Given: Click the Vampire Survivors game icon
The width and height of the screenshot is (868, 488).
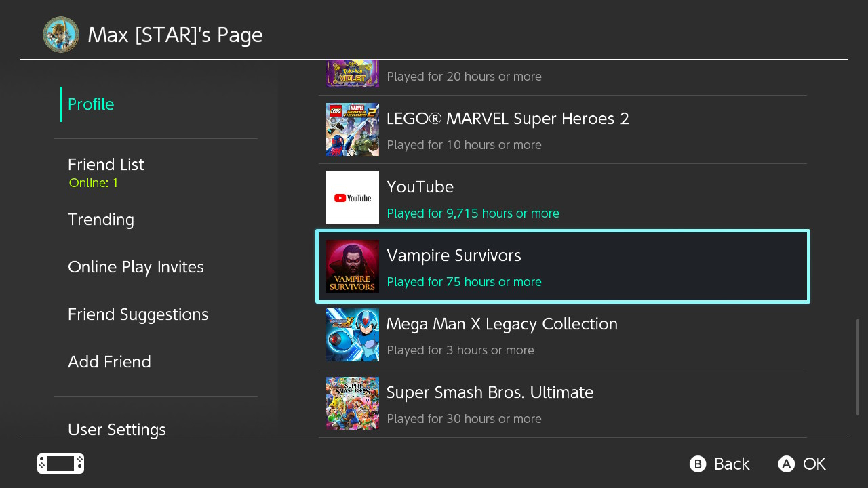Looking at the screenshot, I should (353, 266).
